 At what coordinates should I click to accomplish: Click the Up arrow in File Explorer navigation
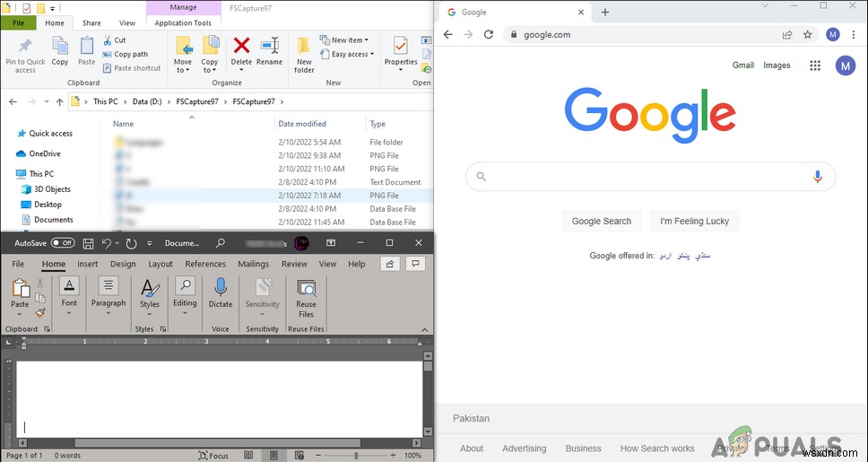coord(60,102)
